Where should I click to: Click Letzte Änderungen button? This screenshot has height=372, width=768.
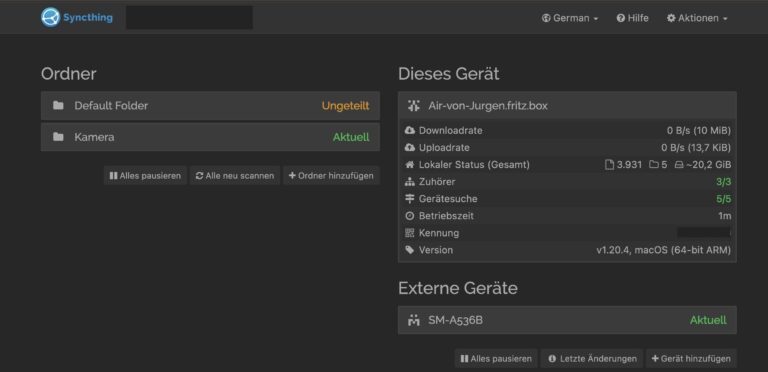[x=593, y=358]
